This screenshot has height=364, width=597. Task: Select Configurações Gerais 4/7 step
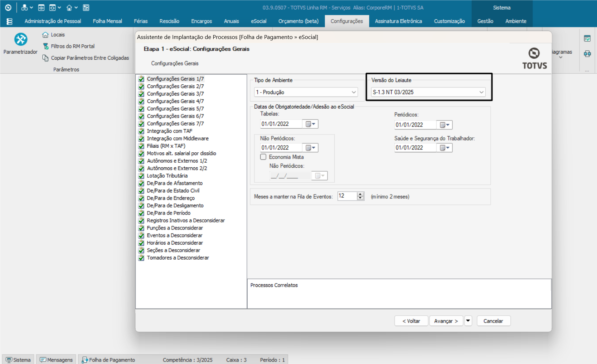[x=175, y=101]
